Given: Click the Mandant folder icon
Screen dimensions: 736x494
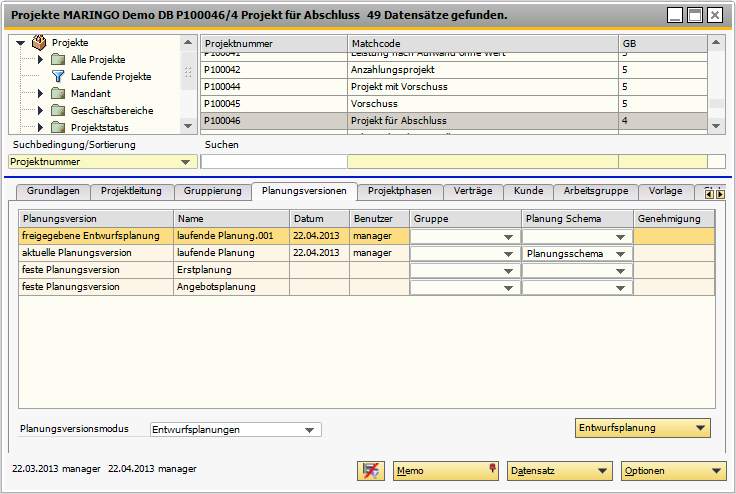Looking at the screenshot, I should [x=57, y=93].
